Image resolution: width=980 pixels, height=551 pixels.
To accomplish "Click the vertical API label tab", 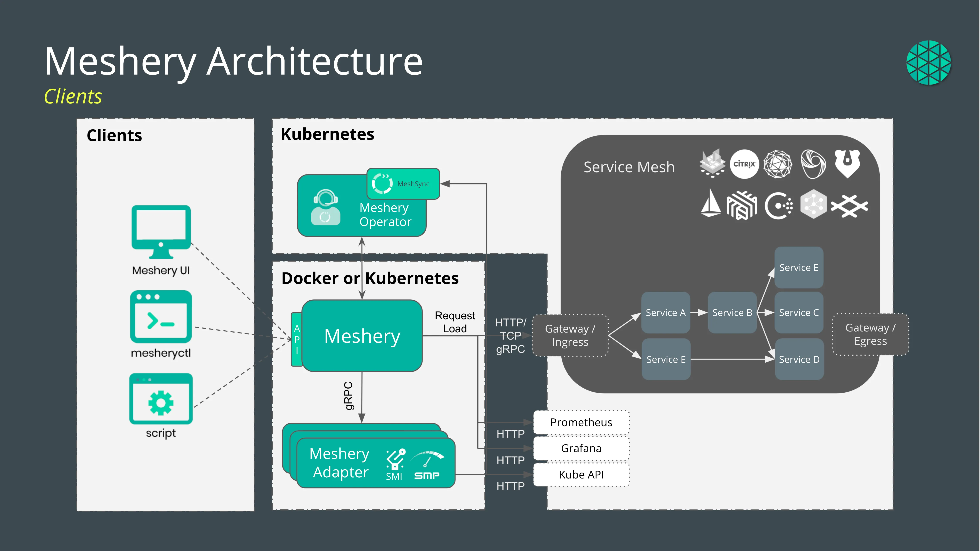I will [297, 339].
